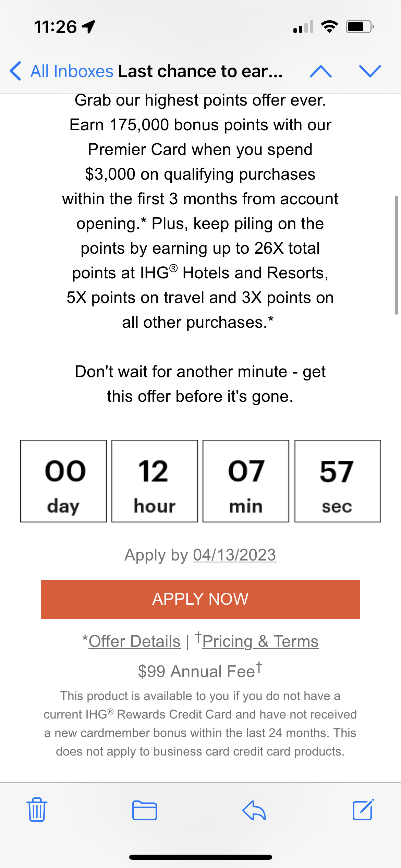Tap the battery indicator icon
The image size is (401, 868).
(360, 27)
